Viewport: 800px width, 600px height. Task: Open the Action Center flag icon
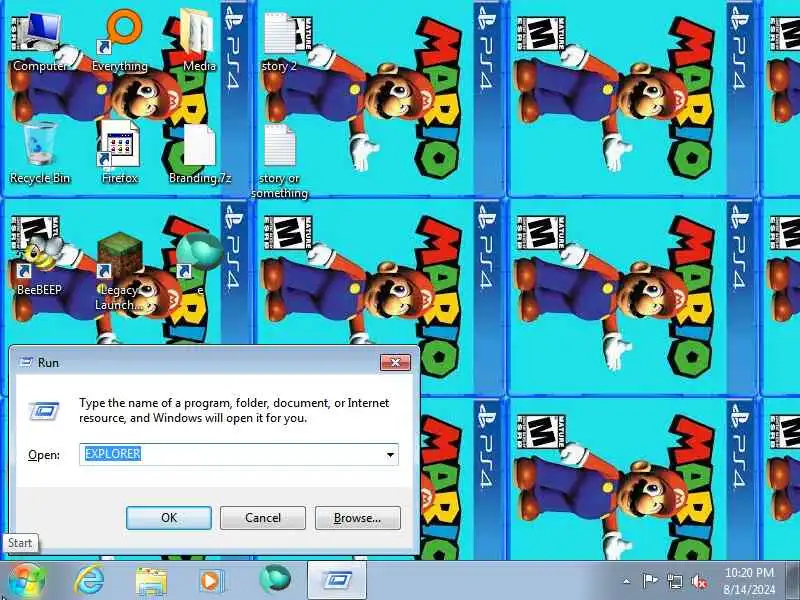pyautogui.click(x=649, y=581)
